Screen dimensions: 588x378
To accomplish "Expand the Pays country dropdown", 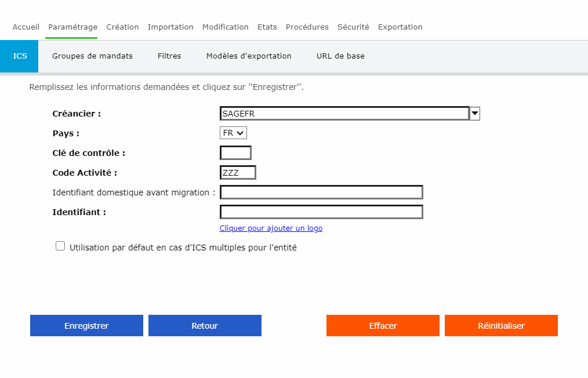I will (x=234, y=133).
